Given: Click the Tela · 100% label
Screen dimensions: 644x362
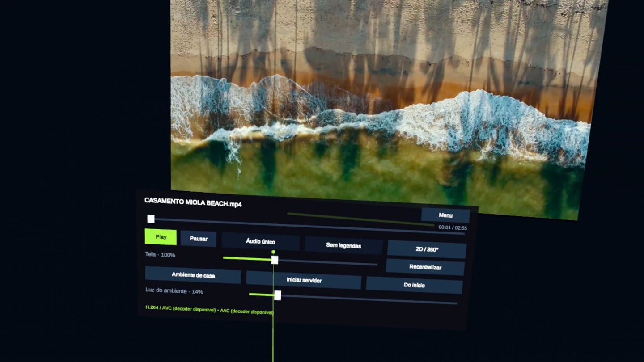Looking at the screenshot, I should [160, 254].
